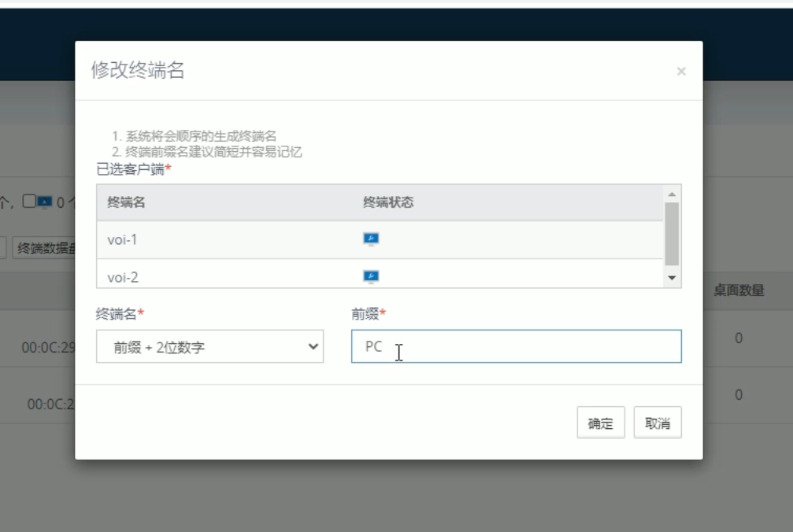Image resolution: width=793 pixels, height=532 pixels.
Task: Click the monitor icon beside the background checkbox
Action: tap(45, 202)
